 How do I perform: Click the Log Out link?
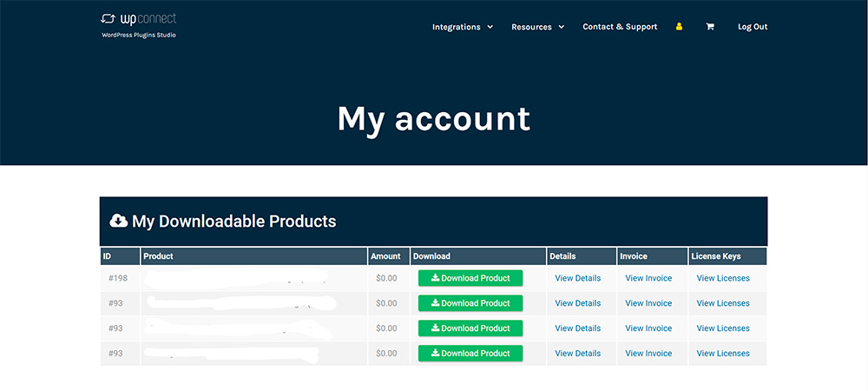click(x=753, y=27)
